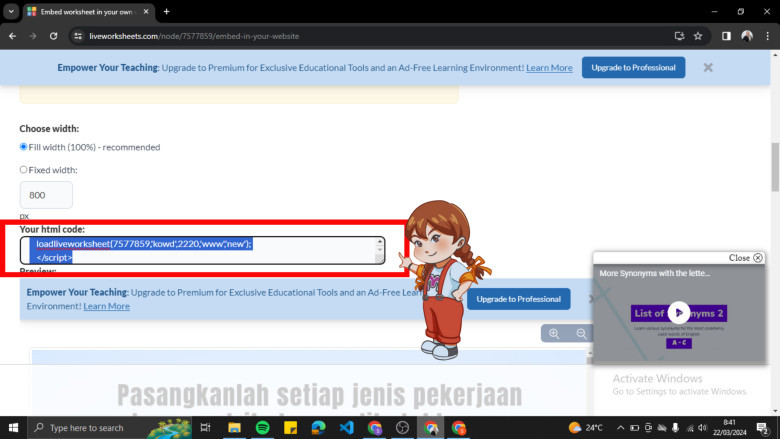Open the volume speaker tray icon

pos(702,428)
